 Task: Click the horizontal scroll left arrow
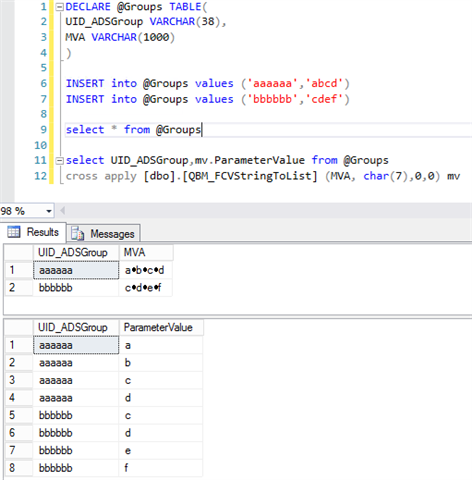[62, 211]
